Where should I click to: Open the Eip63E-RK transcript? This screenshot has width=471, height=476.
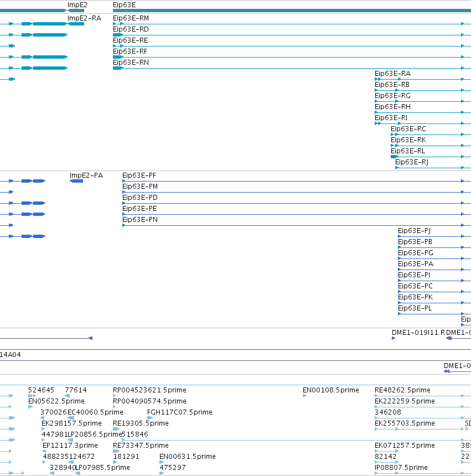[408, 140]
